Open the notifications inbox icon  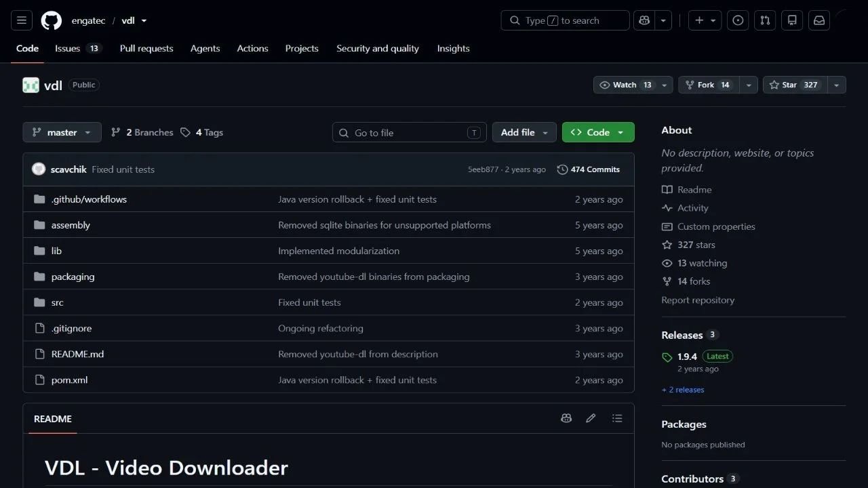coord(819,20)
